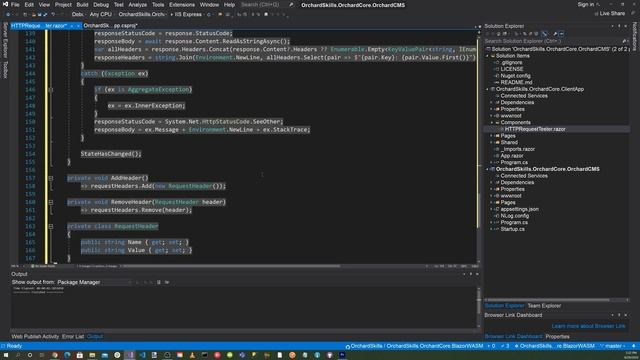Open Show output from Package Manager dropdown
Viewport: 640px width, 360px height.
[x=94, y=282]
